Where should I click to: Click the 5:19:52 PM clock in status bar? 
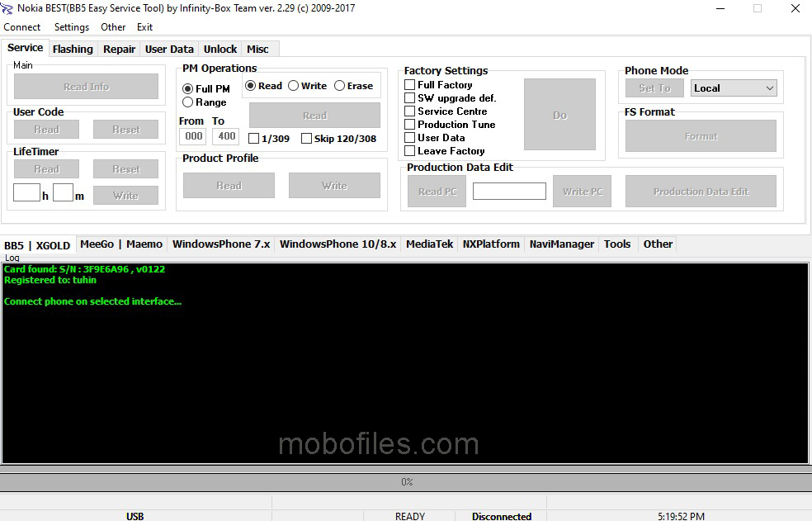point(681,516)
